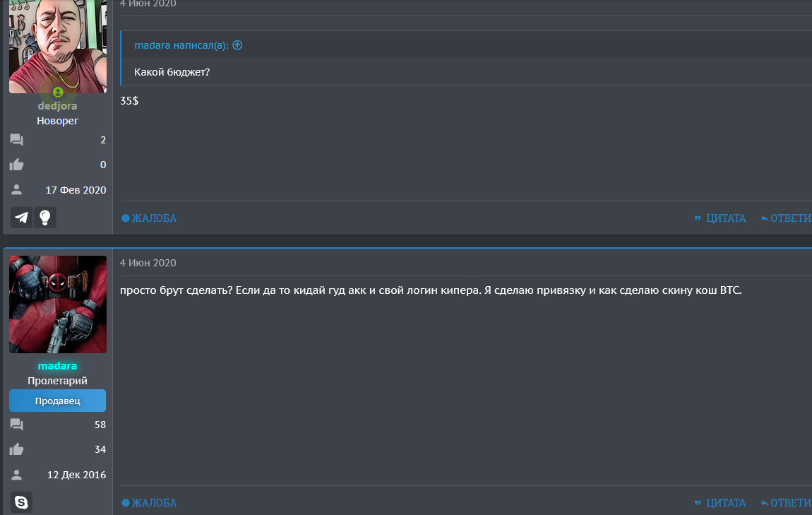812x515 pixels.
Task: Click the 'madara написал(а):' quote header link
Action: [181, 45]
